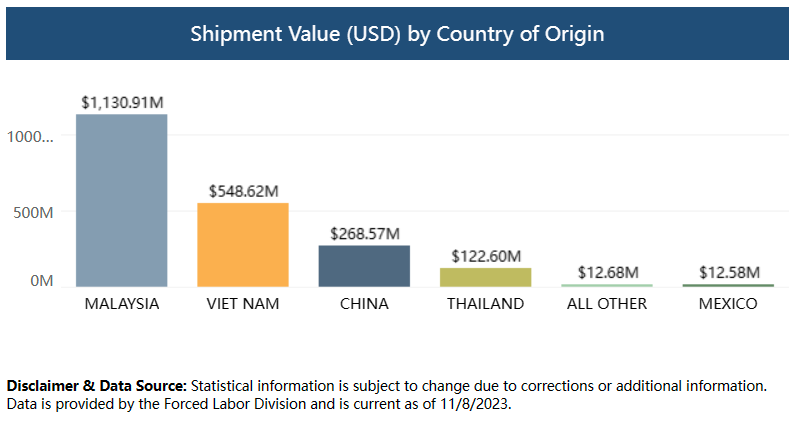
Task: Select the olive Thailand bar
Action: [485, 277]
